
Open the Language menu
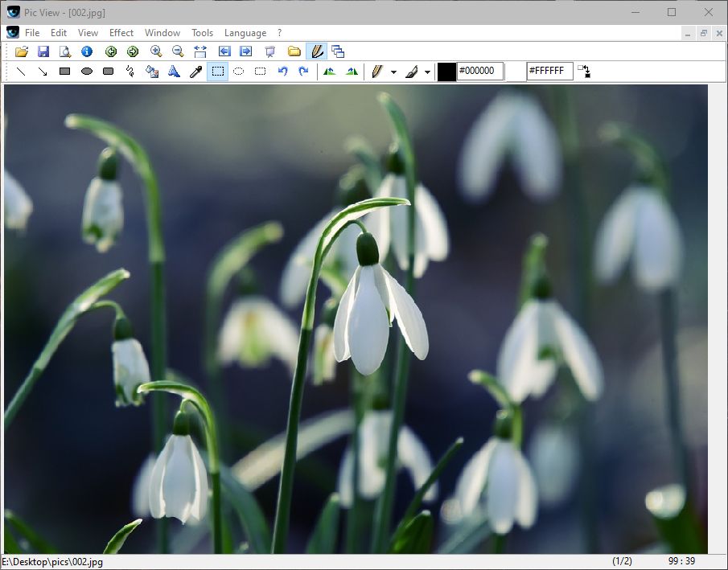point(245,33)
